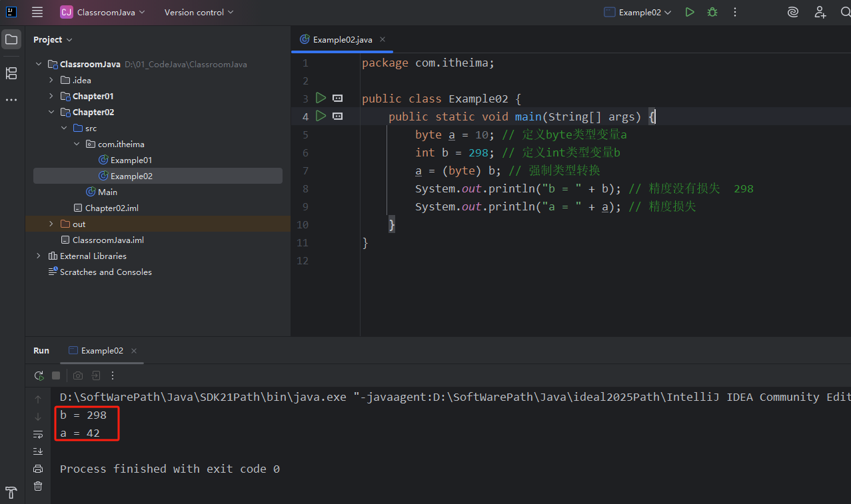Select Example01 in project tree
The width and height of the screenshot is (851, 504).
[x=131, y=160]
